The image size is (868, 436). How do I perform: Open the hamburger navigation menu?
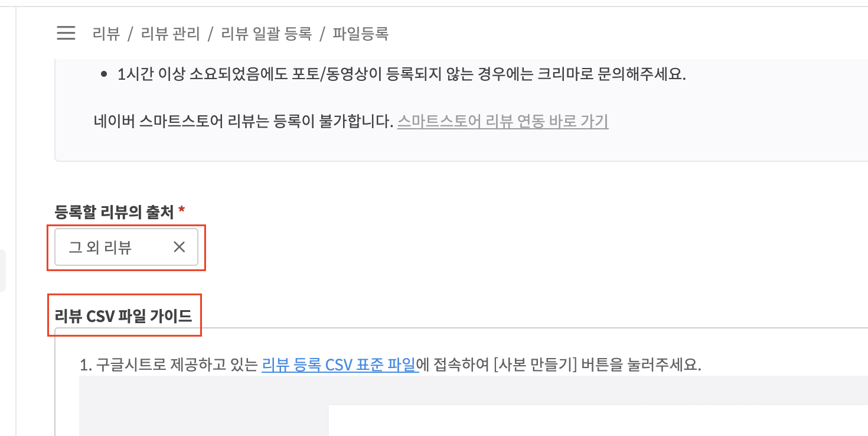coord(66,33)
